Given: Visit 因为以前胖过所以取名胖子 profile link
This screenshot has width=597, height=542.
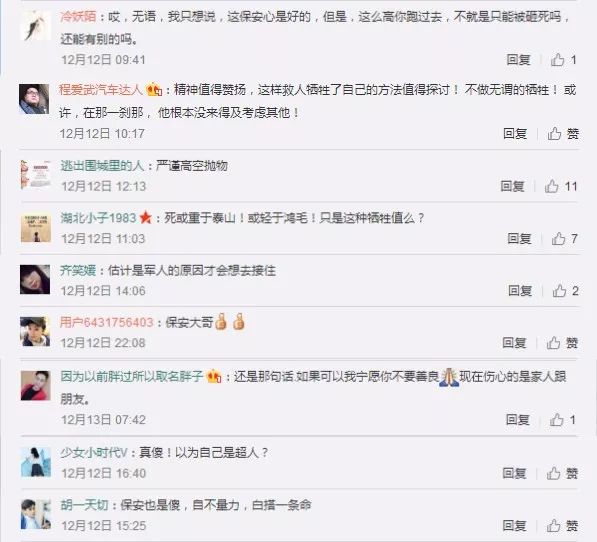Looking at the screenshot, I should pyautogui.click(x=132, y=376).
